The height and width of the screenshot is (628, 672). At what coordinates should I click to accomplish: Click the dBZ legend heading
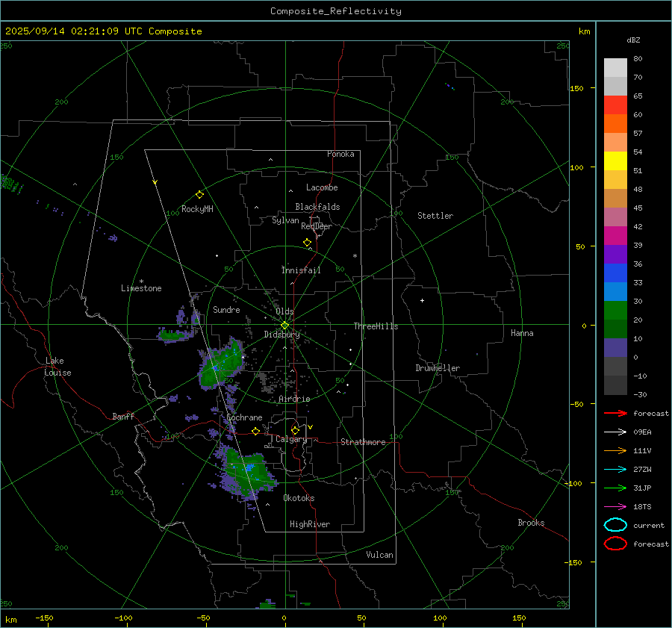pyautogui.click(x=633, y=40)
